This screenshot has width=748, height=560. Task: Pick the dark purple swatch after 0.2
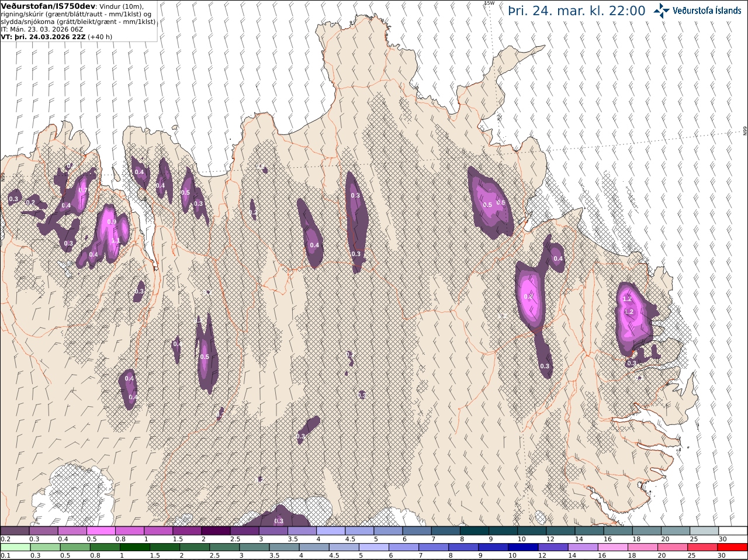click(15, 531)
